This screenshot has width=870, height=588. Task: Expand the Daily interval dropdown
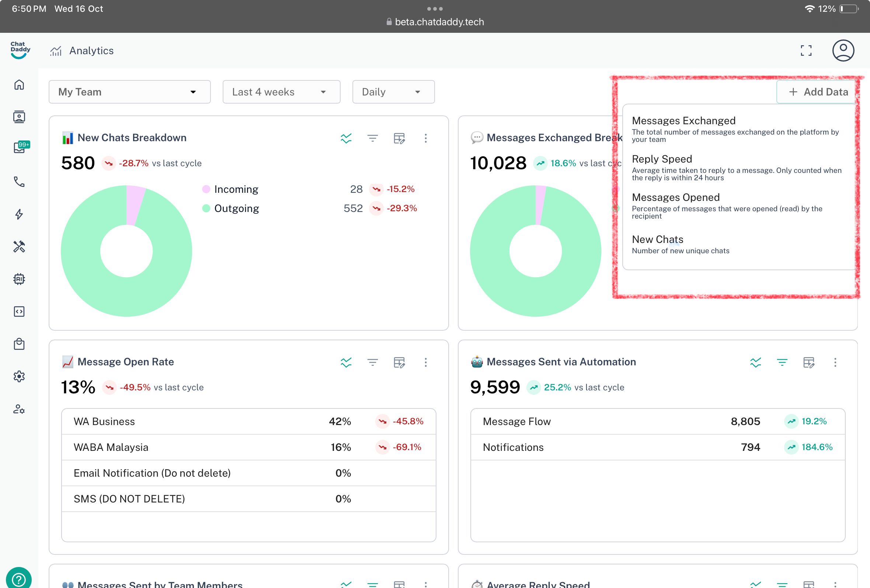(393, 92)
